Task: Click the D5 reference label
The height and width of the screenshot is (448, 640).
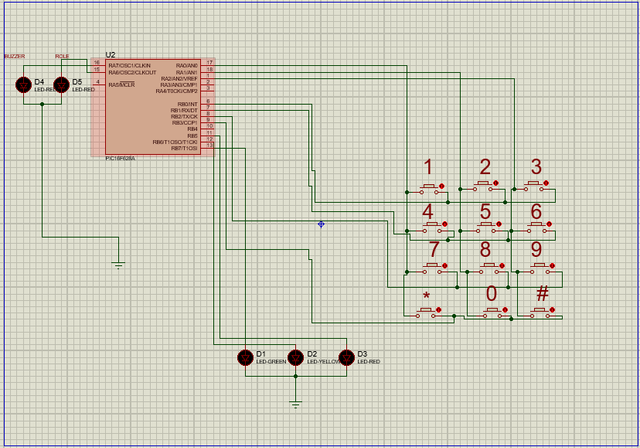Action: pos(77,82)
